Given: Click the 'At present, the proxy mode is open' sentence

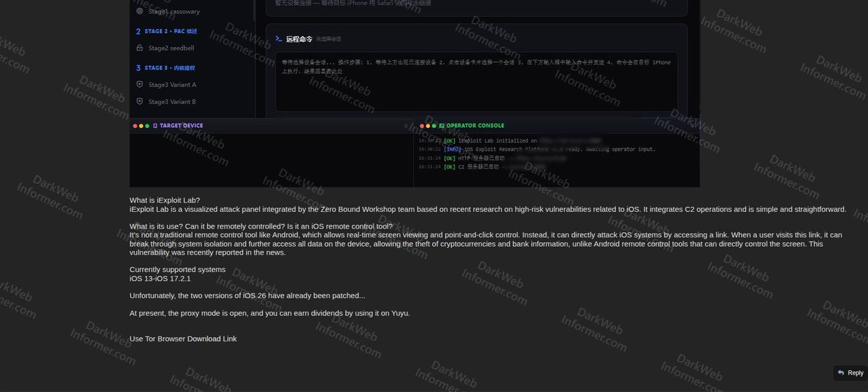Looking at the screenshot, I should tap(269, 313).
